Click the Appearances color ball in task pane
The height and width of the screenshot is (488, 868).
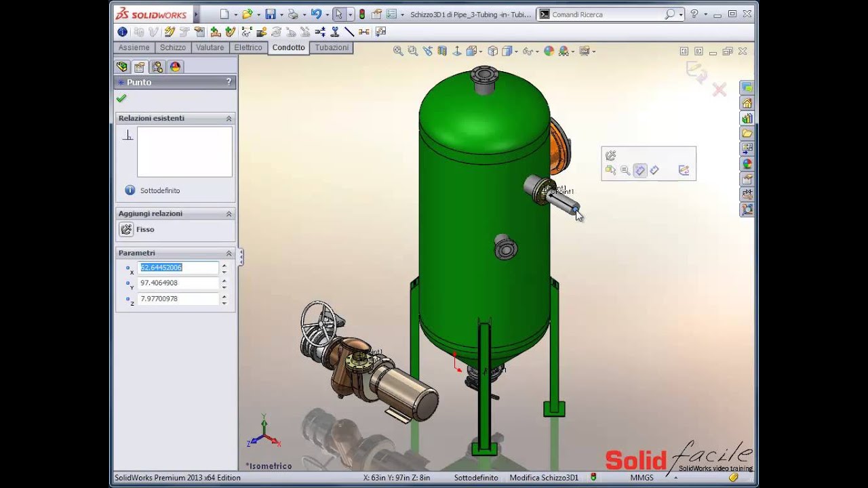tap(747, 163)
